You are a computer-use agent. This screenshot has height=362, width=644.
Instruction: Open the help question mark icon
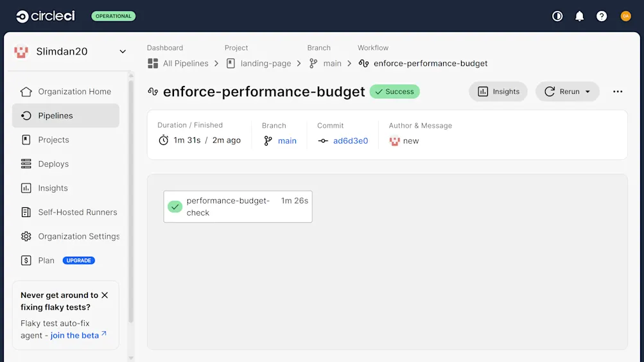[x=602, y=16]
